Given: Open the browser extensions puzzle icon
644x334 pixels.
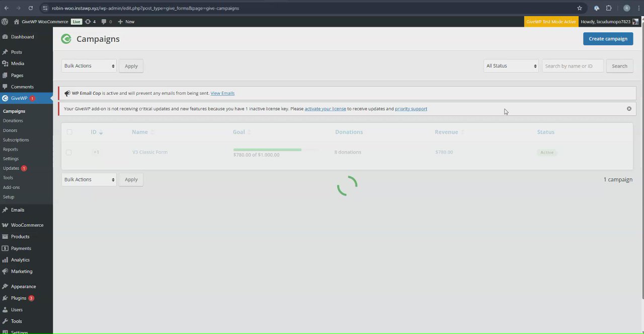Looking at the screenshot, I should tap(608, 8).
